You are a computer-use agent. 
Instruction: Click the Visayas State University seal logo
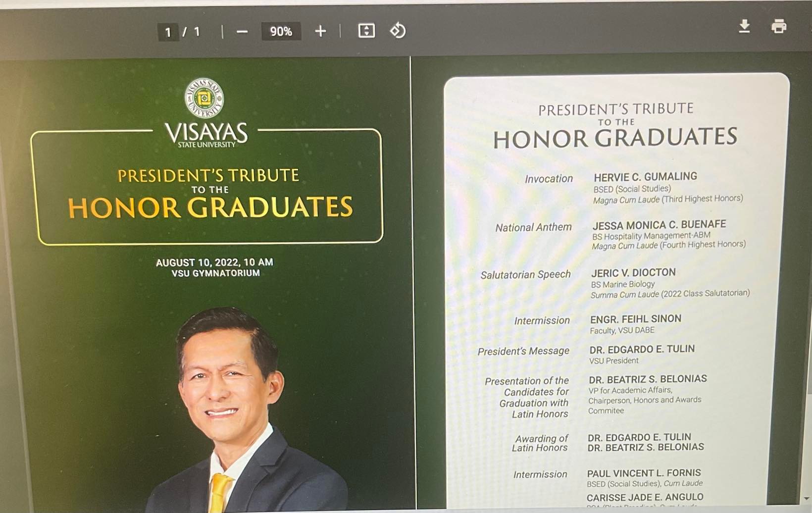point(204,98)
